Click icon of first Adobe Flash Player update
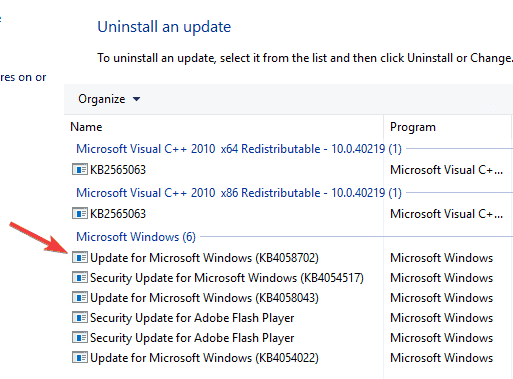This screenshot has height=379, width=513. coord(80,318)
